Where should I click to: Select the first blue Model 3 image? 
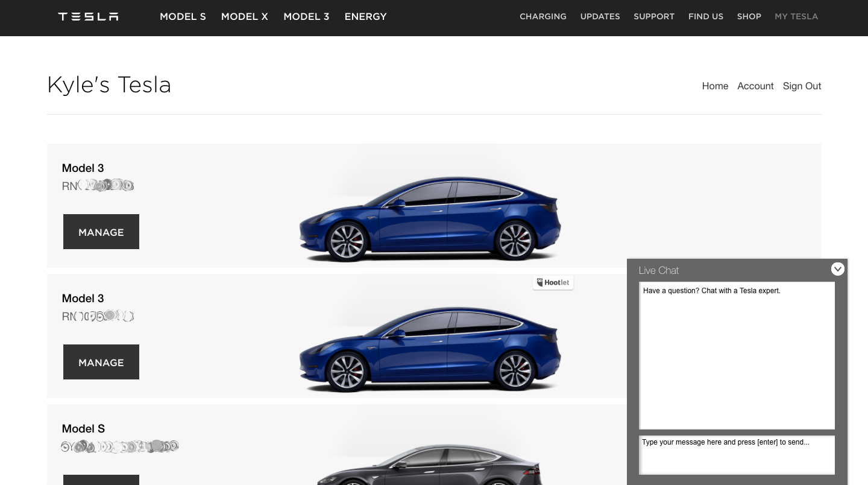click(x=430, y=218)
